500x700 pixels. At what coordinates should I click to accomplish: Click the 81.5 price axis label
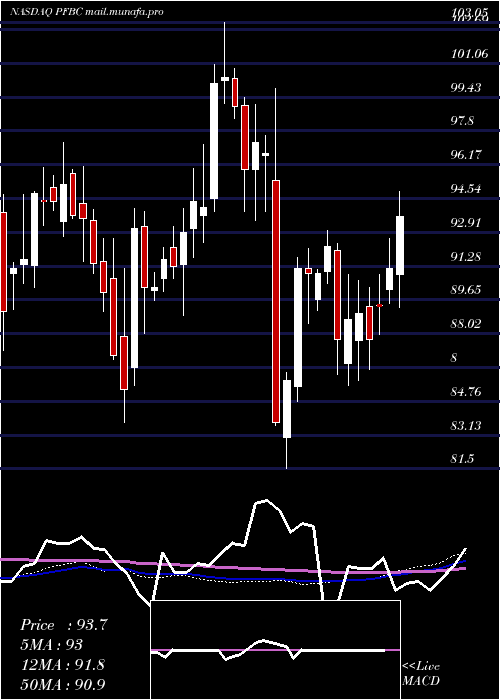point(462,459)
